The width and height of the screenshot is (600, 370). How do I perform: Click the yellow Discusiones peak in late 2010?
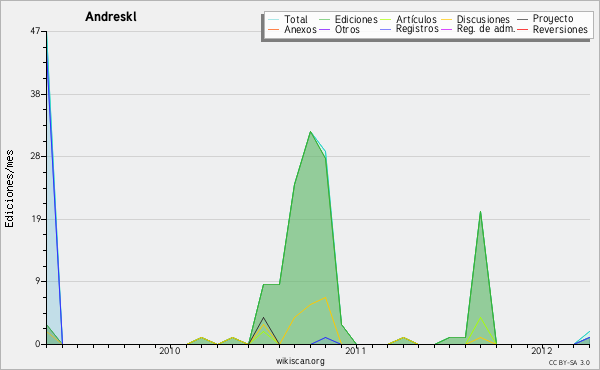click(x=325, y=297)
